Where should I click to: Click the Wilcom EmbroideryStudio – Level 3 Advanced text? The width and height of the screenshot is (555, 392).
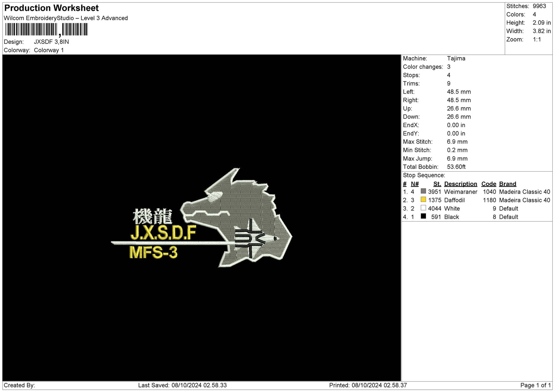point(66,18)
